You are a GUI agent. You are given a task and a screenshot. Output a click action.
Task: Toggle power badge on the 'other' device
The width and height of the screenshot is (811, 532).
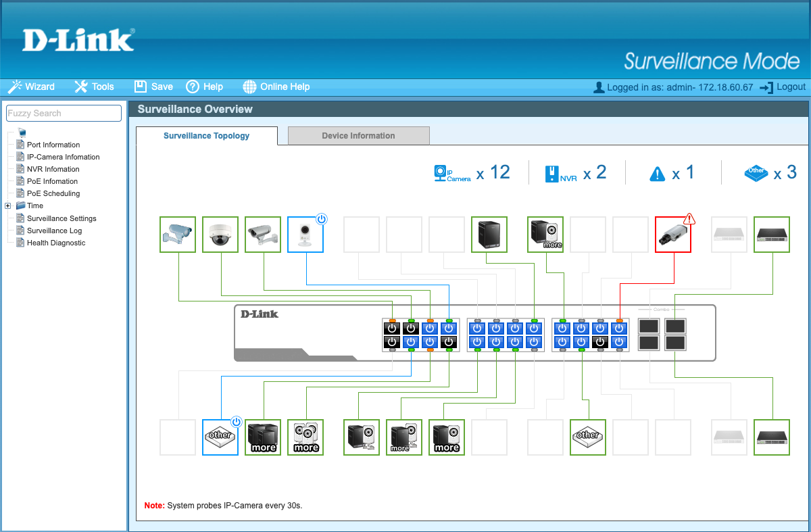pyautogui.click(x=236, y=422)
